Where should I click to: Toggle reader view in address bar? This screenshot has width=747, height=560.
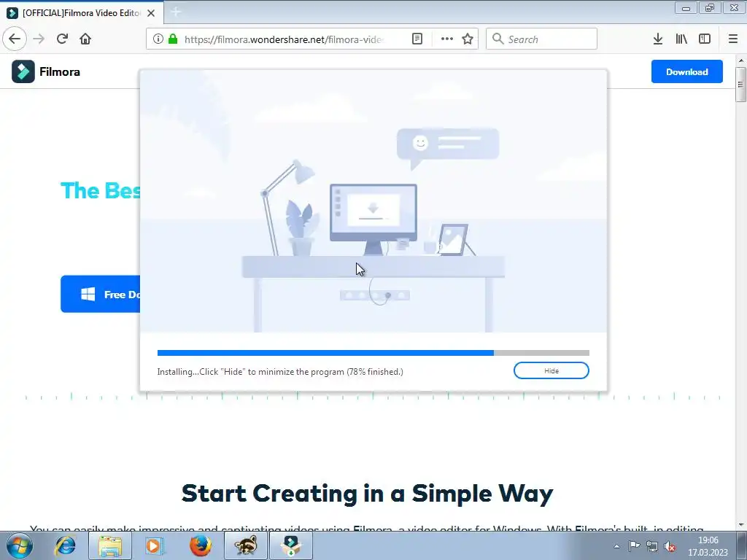pyautogui.click(x=417, y=39)
